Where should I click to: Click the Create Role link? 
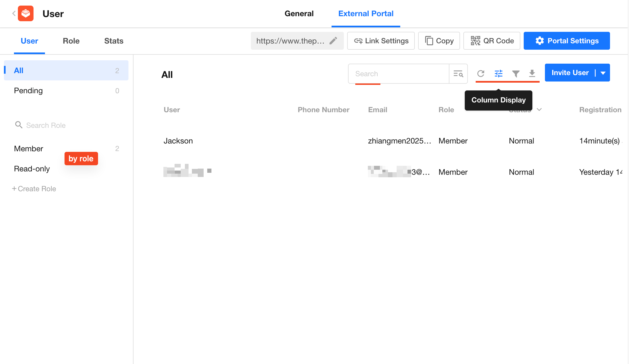(34, 189)
